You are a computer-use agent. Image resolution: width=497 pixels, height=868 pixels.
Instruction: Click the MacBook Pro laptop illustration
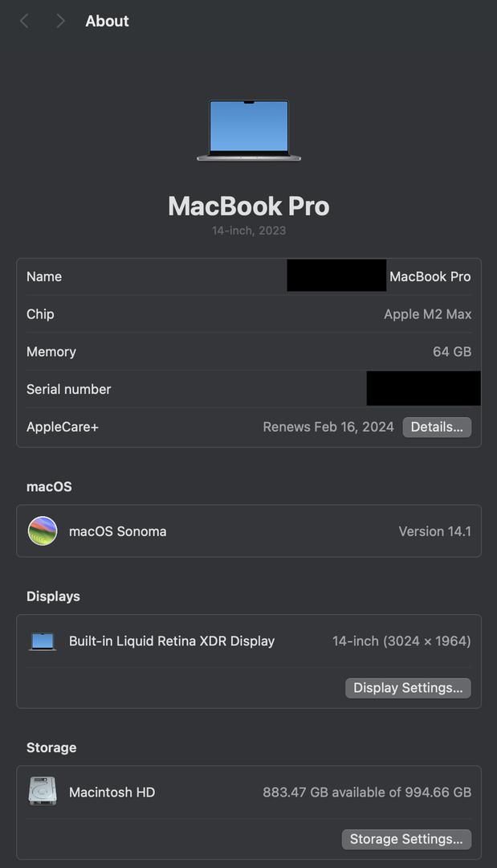(x=249, y=130)
